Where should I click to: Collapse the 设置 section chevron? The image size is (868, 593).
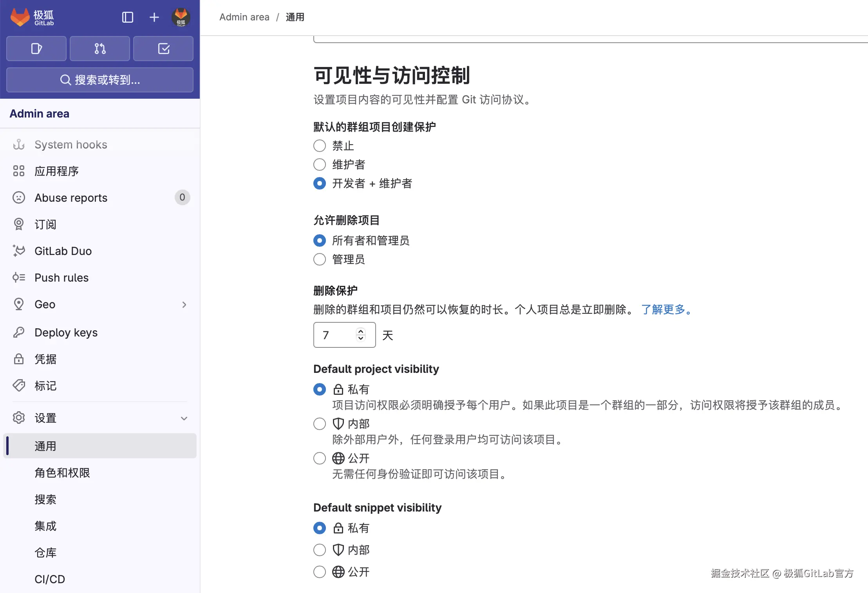[x=184, y=418]
